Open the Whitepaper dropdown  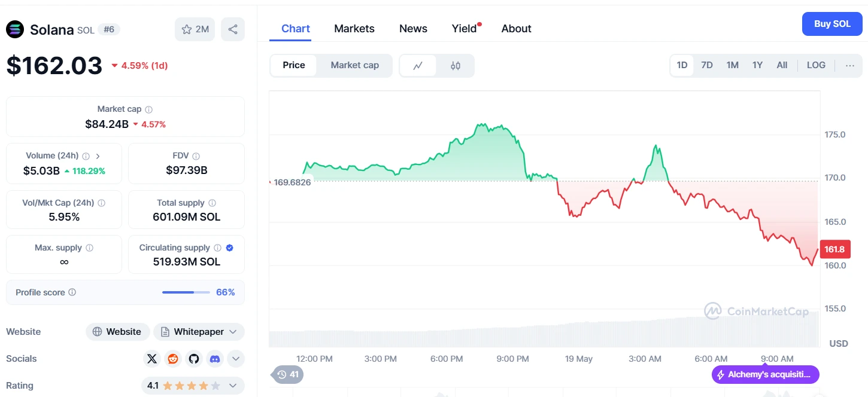point(199,332)
